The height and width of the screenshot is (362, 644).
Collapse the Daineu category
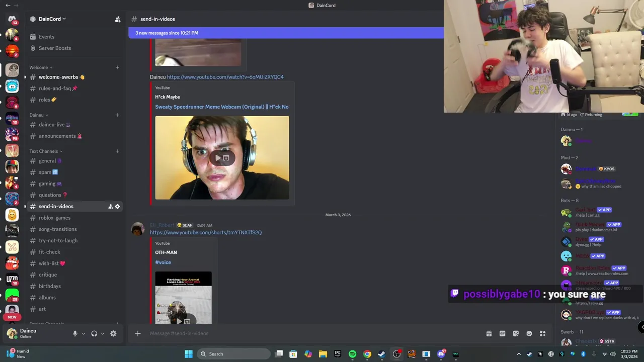39,115
